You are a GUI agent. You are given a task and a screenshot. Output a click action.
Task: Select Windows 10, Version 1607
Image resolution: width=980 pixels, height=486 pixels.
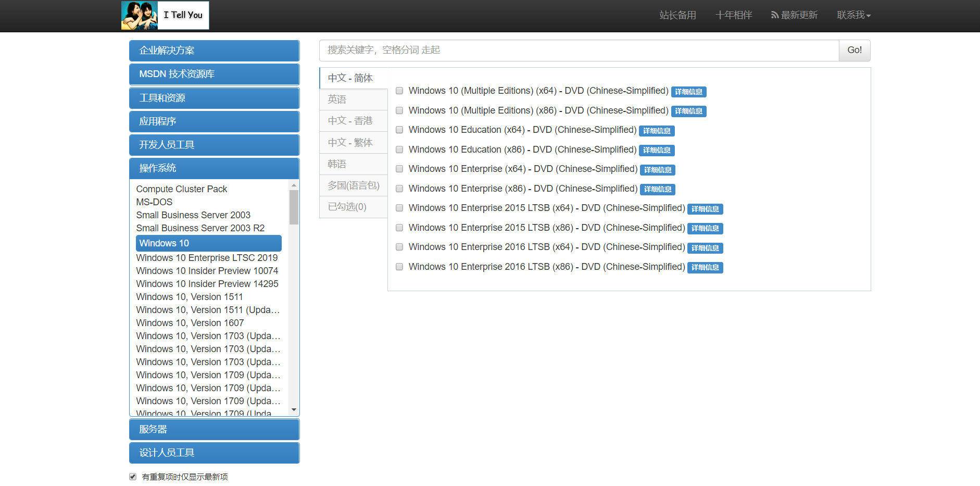[x=190, y=323]
